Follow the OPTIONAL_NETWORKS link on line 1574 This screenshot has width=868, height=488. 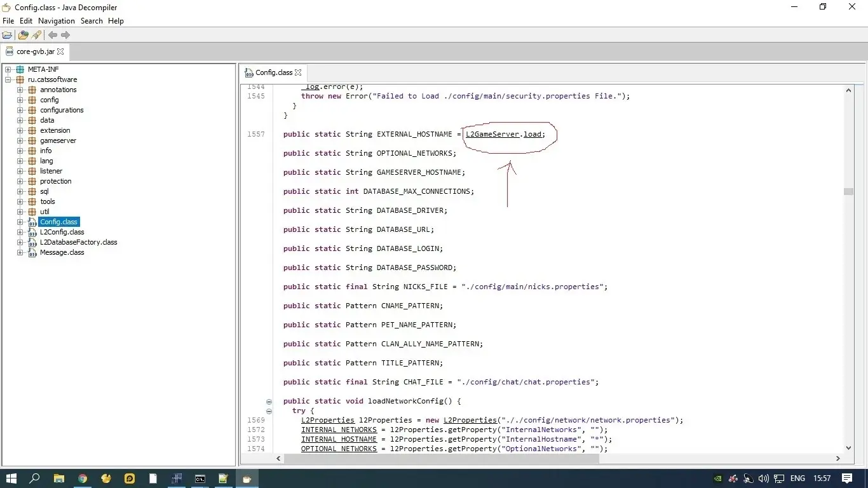point(339,449)
